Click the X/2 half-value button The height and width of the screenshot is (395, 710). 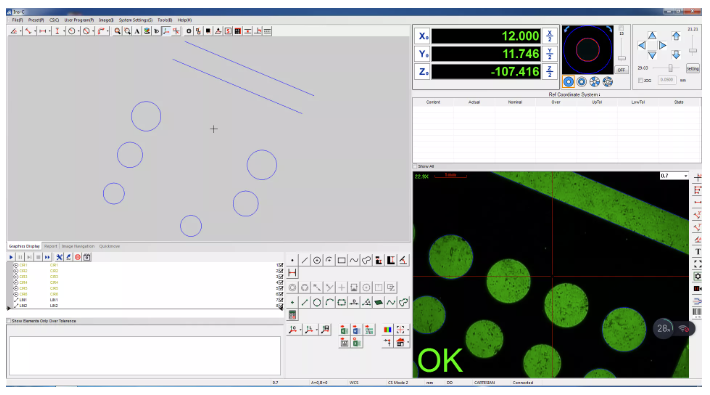coord(550,36)
